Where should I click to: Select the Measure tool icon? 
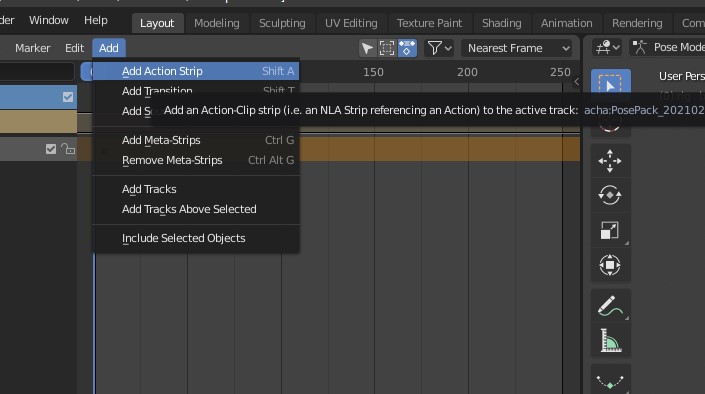coord(610,340)
